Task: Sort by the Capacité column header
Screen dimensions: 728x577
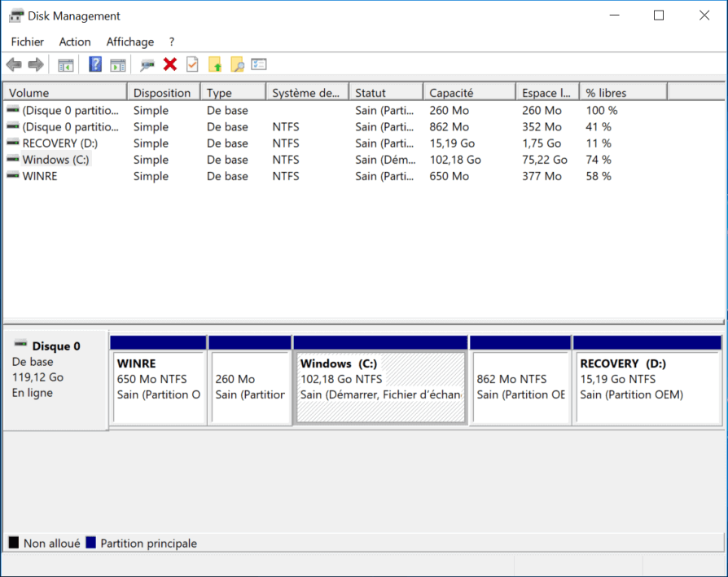Action: click(x=468, y=93)
